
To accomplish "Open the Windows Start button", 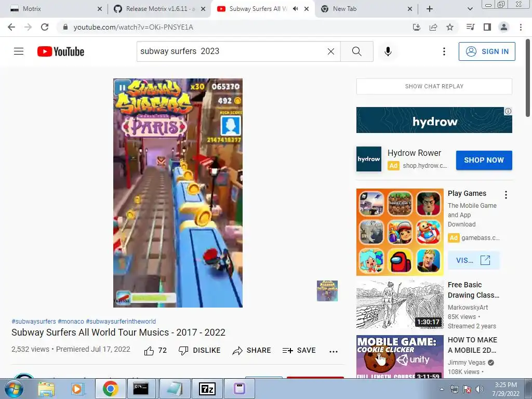I will [14, 389].
